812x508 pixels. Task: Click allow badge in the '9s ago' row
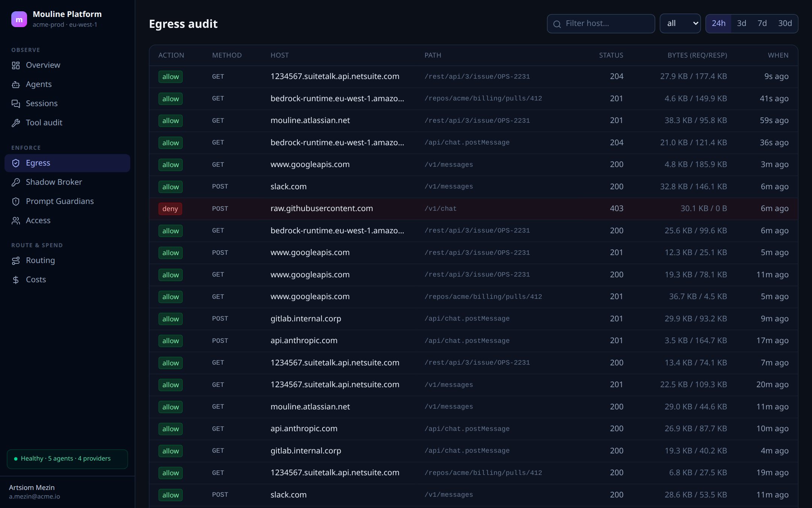click(171, 77)
